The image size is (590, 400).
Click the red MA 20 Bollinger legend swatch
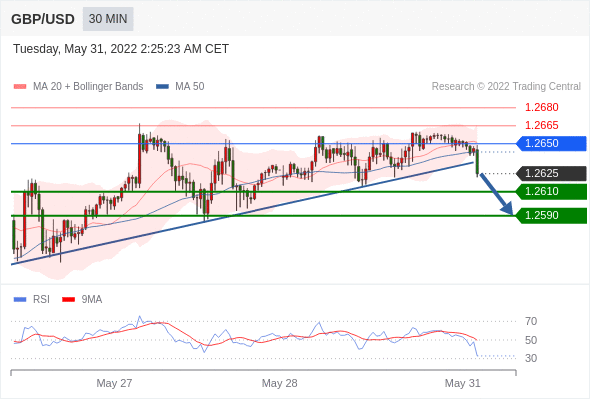tap(20, 87)
